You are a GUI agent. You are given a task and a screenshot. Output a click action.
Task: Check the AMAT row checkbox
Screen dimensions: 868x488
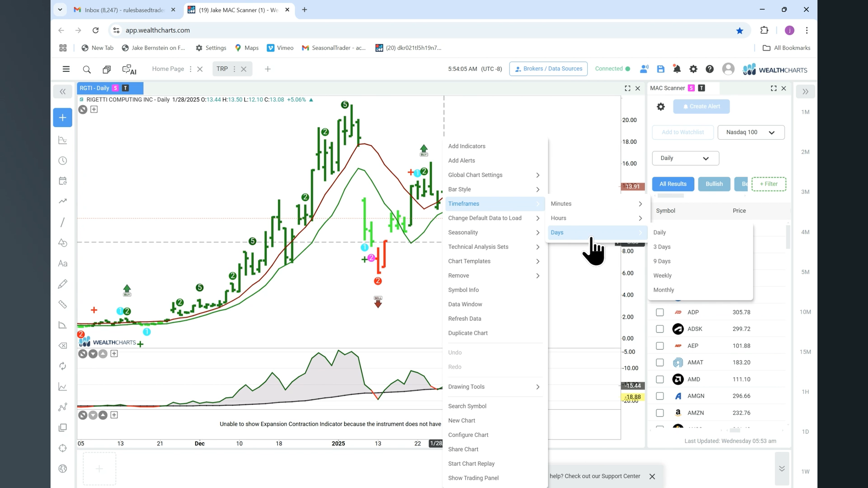(660, 362)
